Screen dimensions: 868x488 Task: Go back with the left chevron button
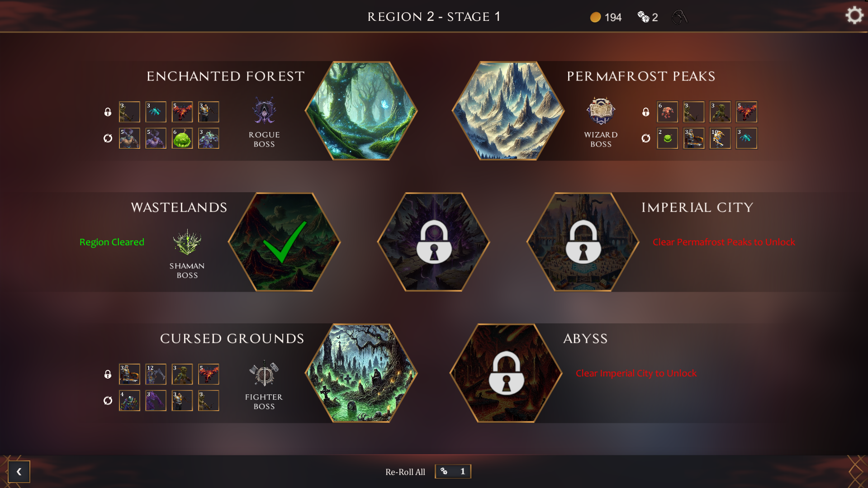tap(19, 472)
